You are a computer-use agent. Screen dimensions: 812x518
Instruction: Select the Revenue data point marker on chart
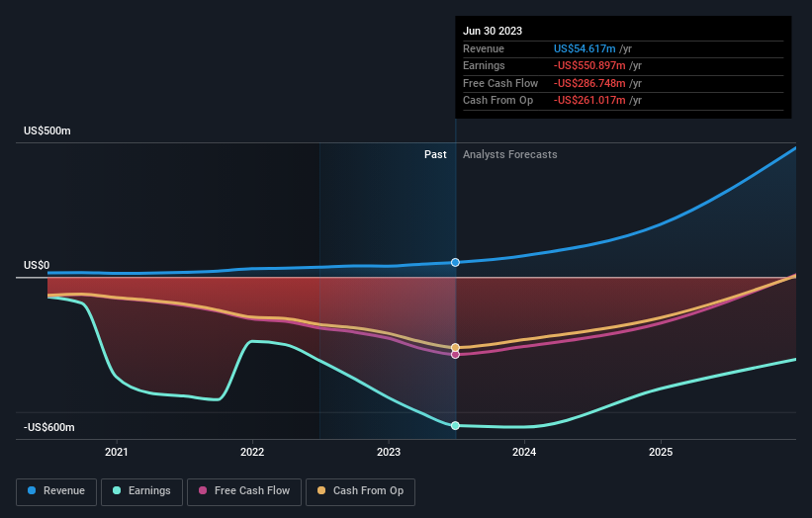pos(455,262)
